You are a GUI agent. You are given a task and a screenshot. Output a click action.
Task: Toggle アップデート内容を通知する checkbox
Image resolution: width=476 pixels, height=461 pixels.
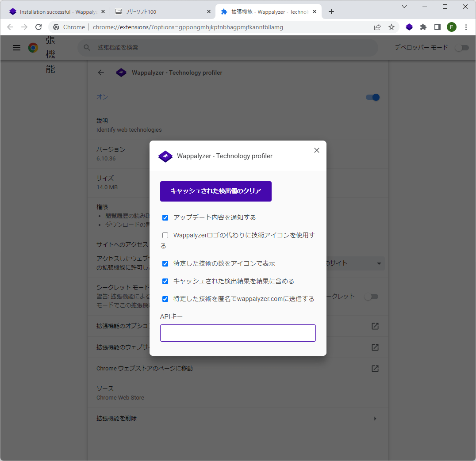pos(165,218)
